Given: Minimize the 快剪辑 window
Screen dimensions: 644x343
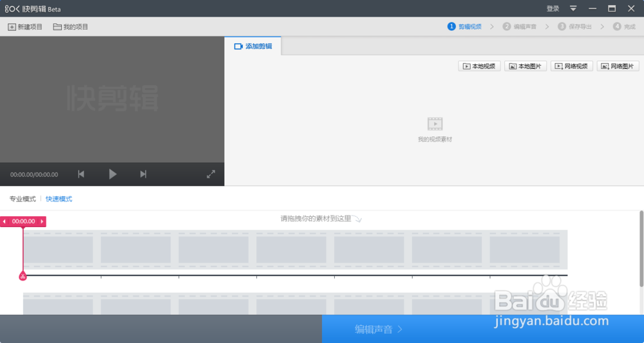Looking at the screenshot, I should [x=592, y=8].
